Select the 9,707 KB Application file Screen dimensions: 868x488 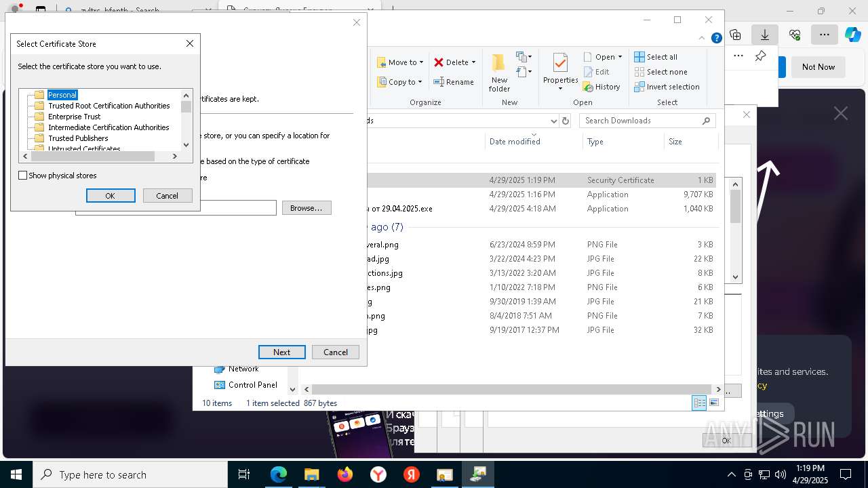pyautogui.click(x=541, y=195)
